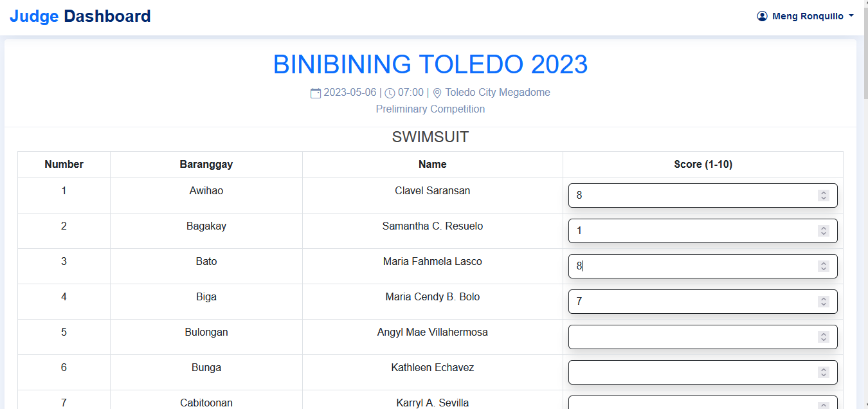Screen dimensions: 868x409
Task: Click the location pin icon near Megadome
Action: click(x=437, y=93)
